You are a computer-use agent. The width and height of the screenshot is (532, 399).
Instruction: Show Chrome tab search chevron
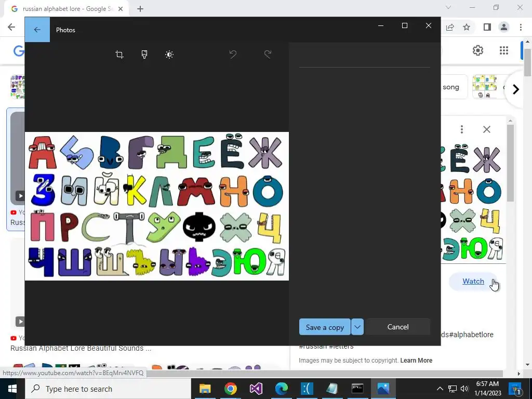coord(448,7)
